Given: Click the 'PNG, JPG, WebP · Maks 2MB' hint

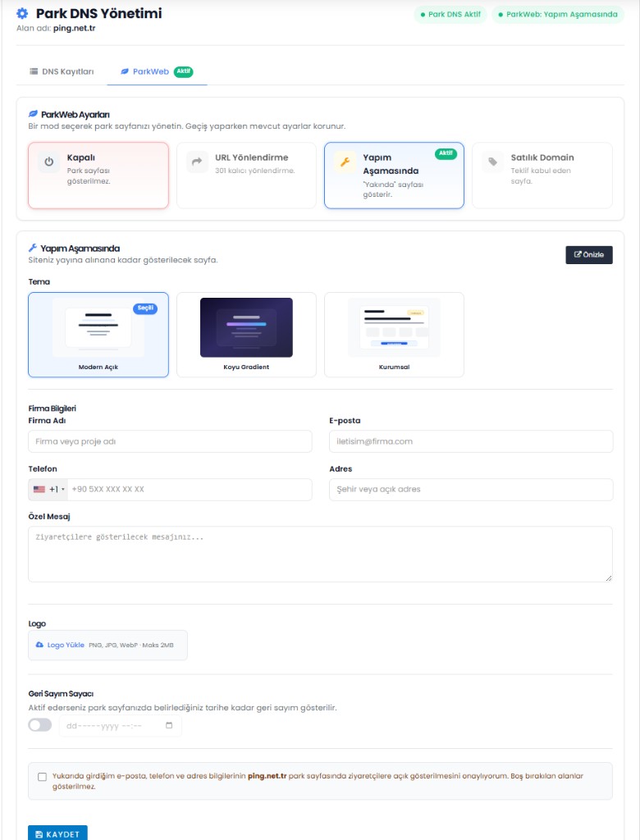Looking at the screenshot, I should click(130, 645).
